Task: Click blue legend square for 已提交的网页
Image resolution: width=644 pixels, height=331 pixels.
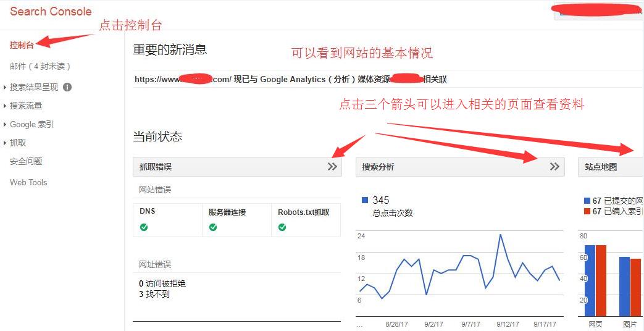Action: 587,201
